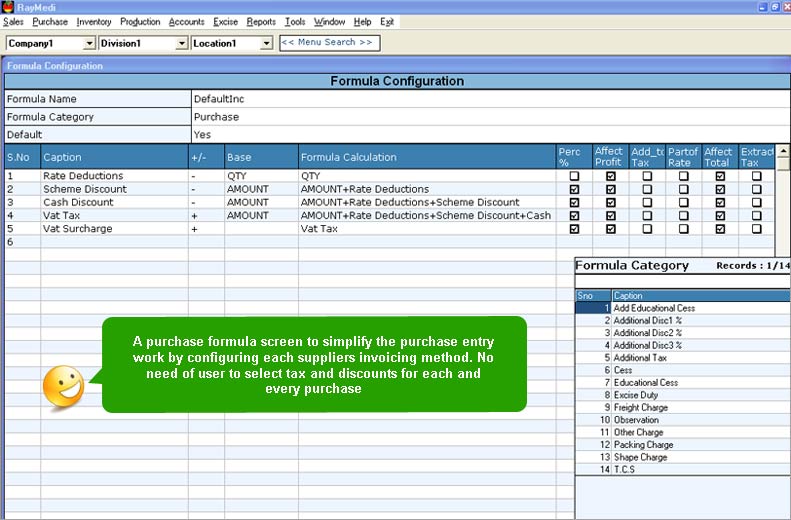Restore the RayMedi window
This screenshot has width=791, height=520.
(x=775, y=7)
